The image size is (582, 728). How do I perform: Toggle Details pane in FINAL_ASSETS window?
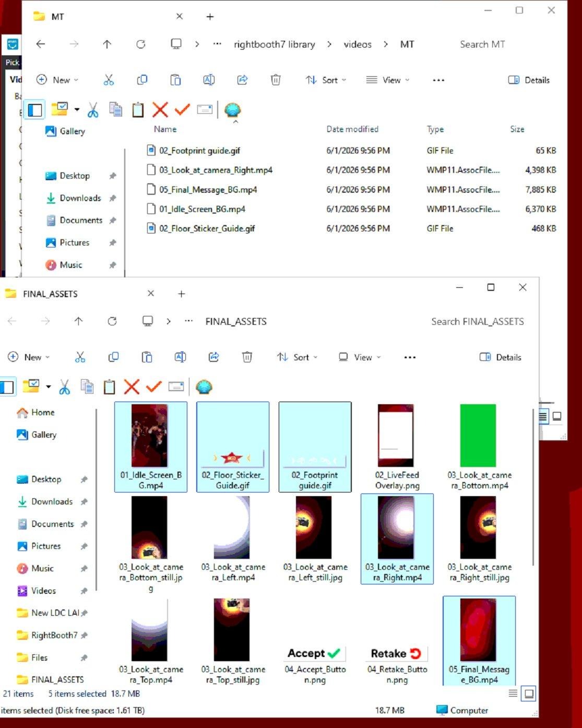[500, 357]
